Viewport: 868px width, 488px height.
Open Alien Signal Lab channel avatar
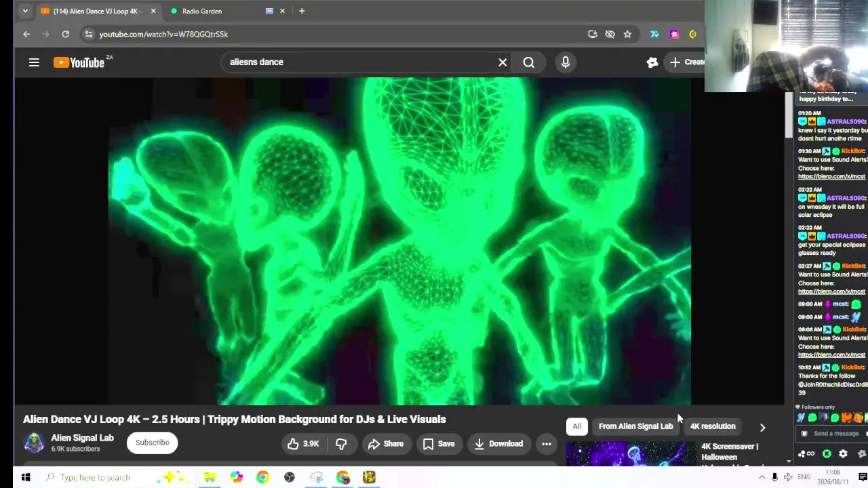point(34,443)
